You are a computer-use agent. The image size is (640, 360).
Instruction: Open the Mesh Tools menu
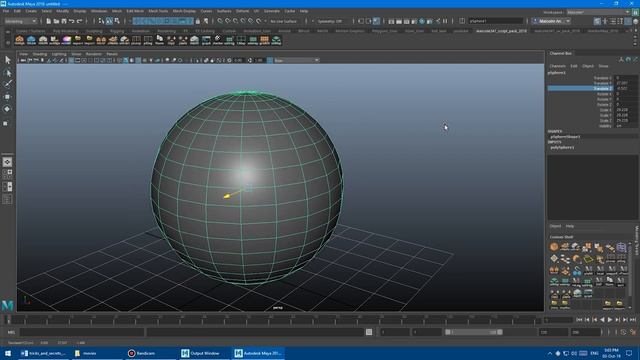[158, 11]
